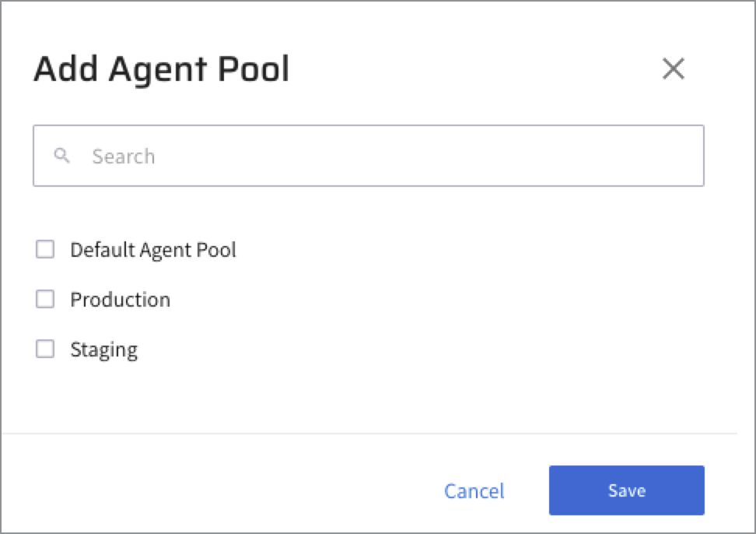Click the right end of the search box
756x534 pixels.
click(684, 156)
